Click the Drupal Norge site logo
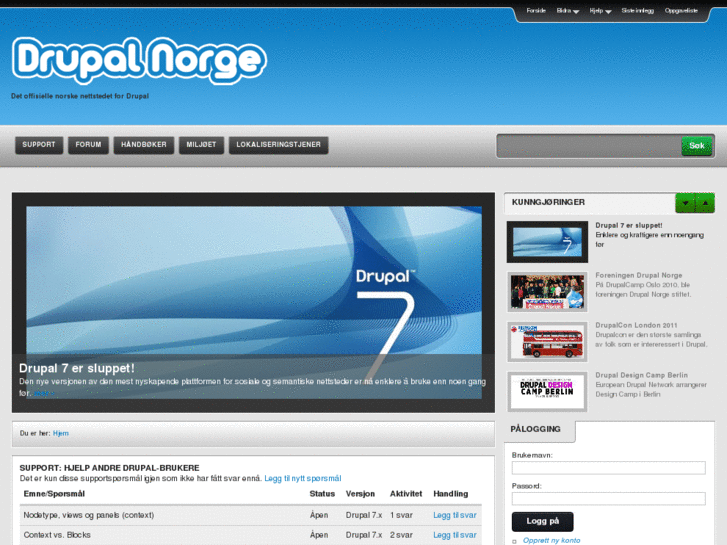This screenshot has width=727, height=545. 139,60
